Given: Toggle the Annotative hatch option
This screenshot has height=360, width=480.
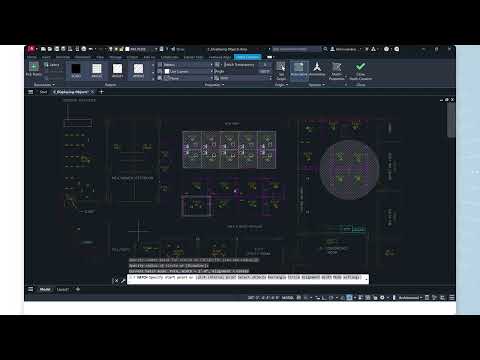Looking at the screenshot, I should tap(317, 69).
